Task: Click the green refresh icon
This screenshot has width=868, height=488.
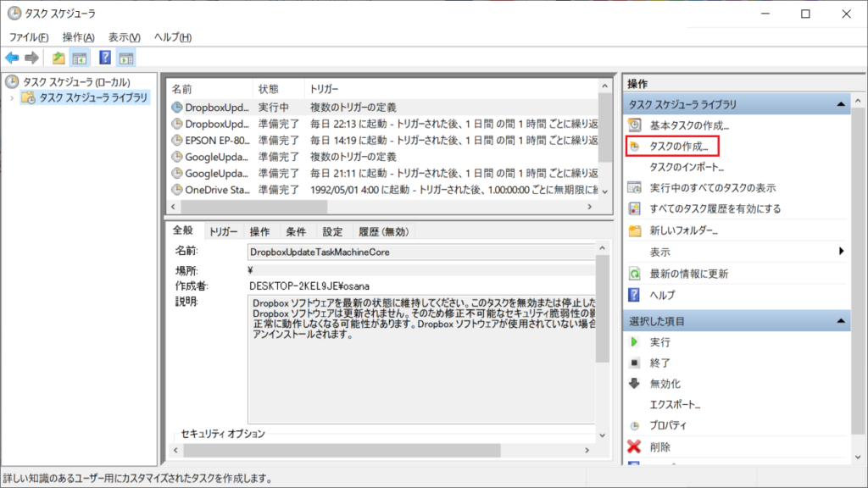Action: point(634,274)
